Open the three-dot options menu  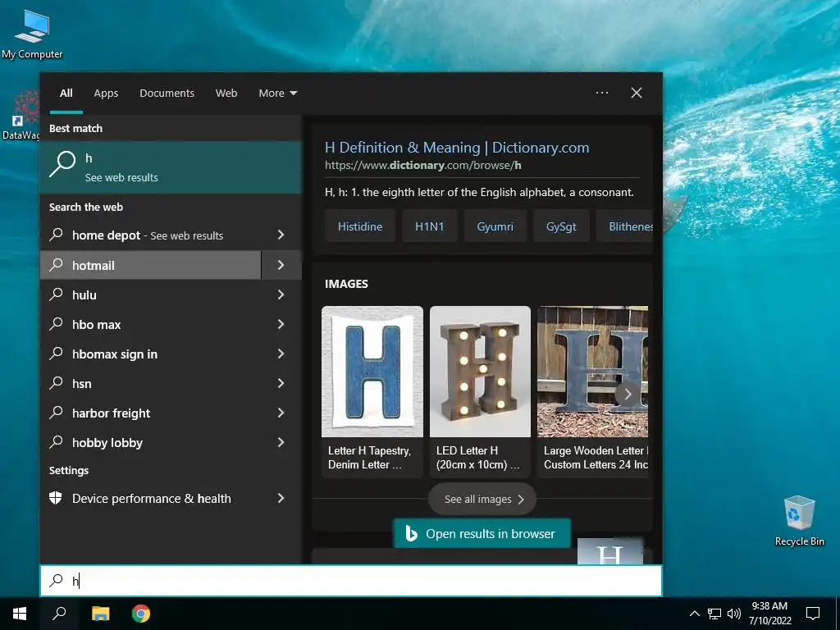click(601, 93)
